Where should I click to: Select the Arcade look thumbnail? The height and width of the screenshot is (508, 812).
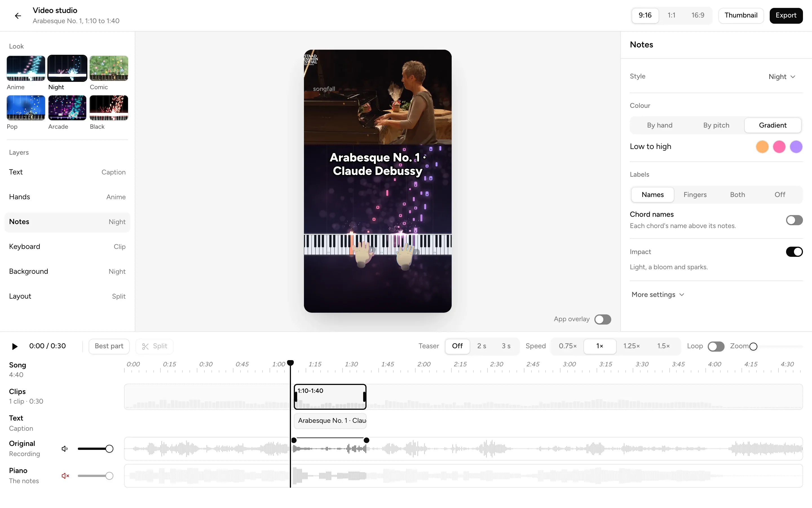click(67, 108)
